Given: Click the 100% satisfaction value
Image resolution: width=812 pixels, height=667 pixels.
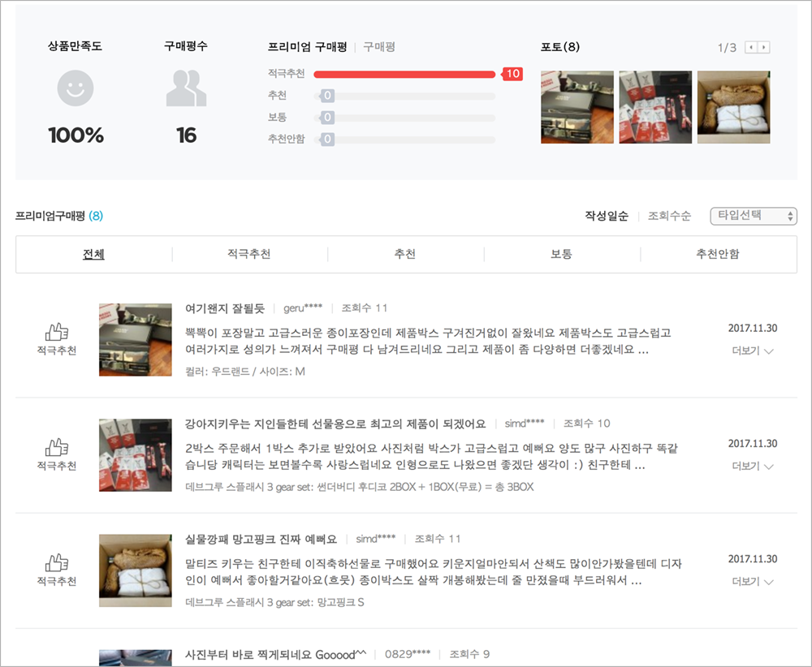Looking at the screenshot, I should (76, 135).
